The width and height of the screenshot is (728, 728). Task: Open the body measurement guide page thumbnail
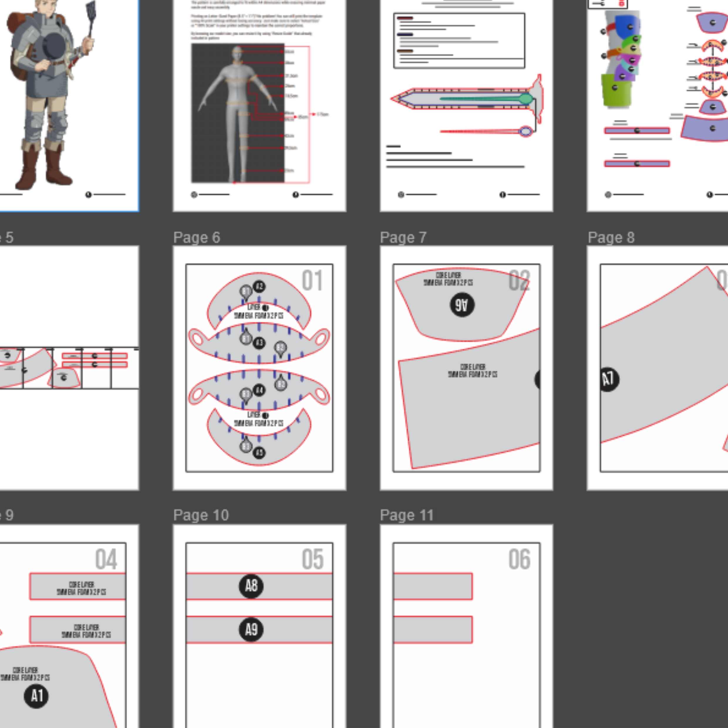(259, 105)
